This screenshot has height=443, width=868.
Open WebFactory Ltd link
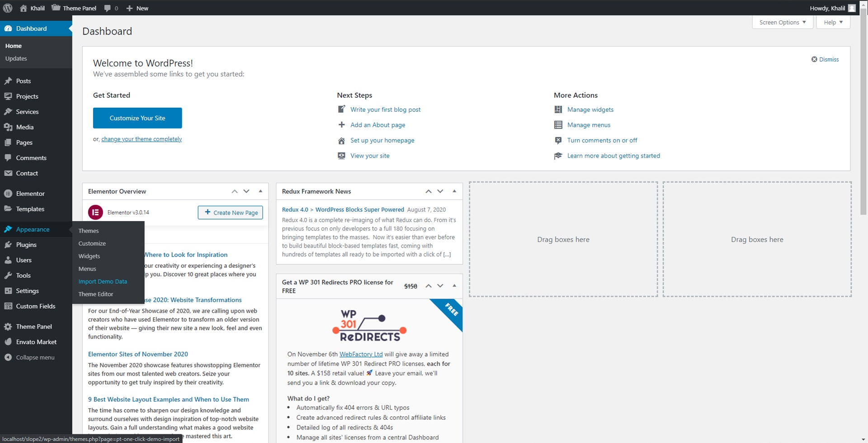361,354
